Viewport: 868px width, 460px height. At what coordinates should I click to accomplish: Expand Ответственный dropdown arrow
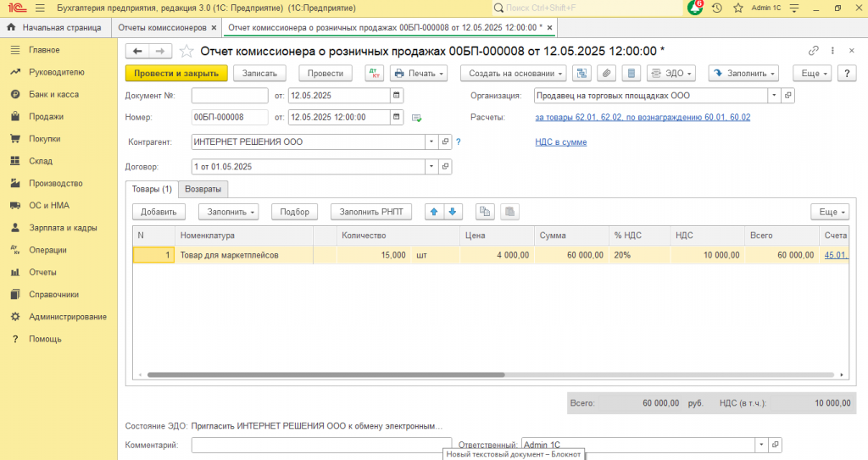pyautogui.click(x=761, y=445)
